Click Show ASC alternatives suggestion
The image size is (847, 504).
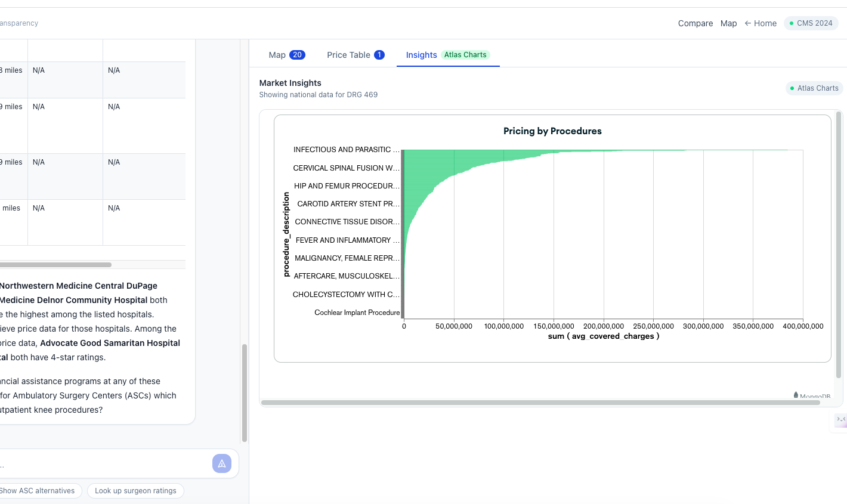[37, 491]
